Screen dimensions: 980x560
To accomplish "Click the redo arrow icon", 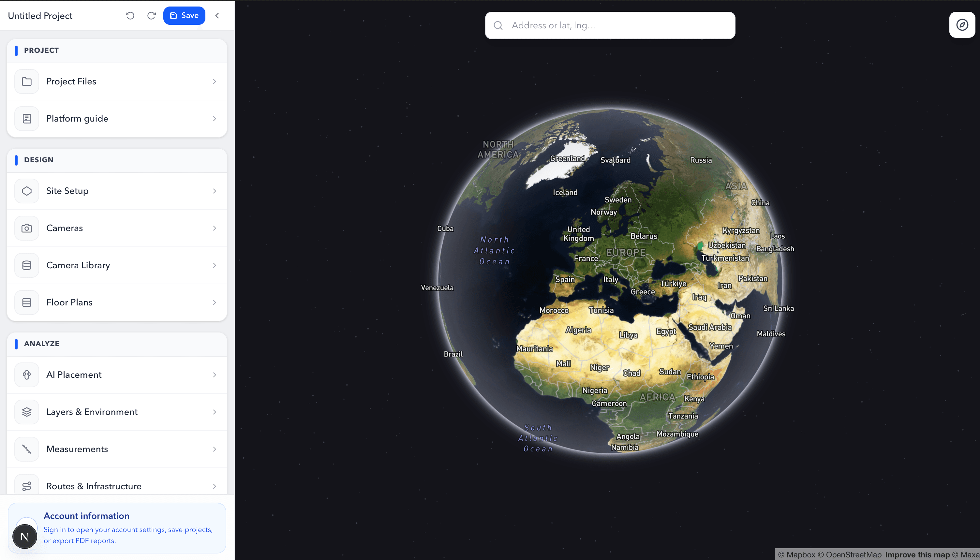I will (x=152, y=15).
